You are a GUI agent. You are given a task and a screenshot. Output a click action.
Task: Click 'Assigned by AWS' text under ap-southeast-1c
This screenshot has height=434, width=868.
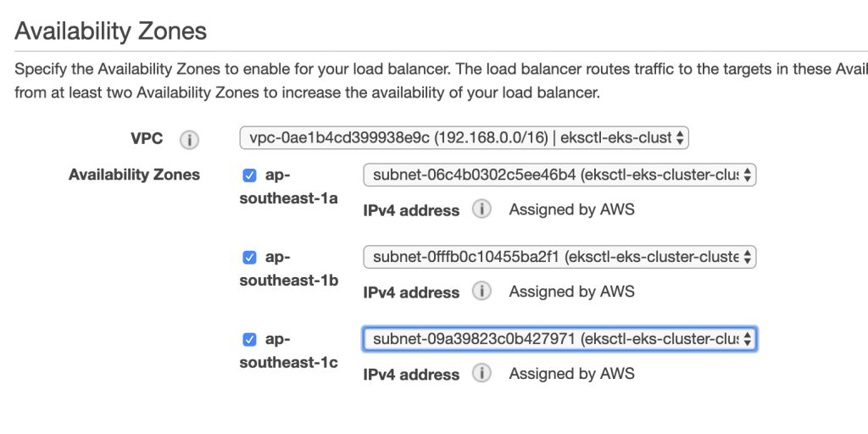(x=571, y=374)
